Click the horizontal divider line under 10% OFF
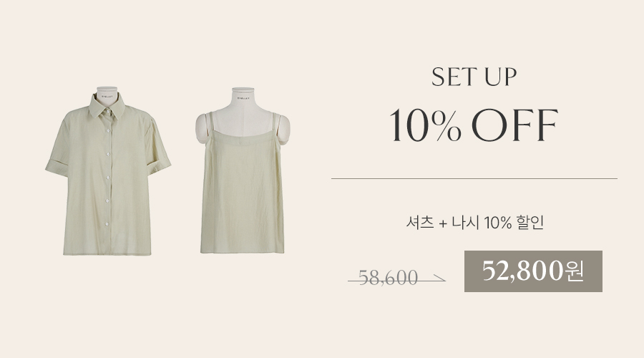Image resolution: width=644 pixels, height=358 pixels. (x=474, y=179)
